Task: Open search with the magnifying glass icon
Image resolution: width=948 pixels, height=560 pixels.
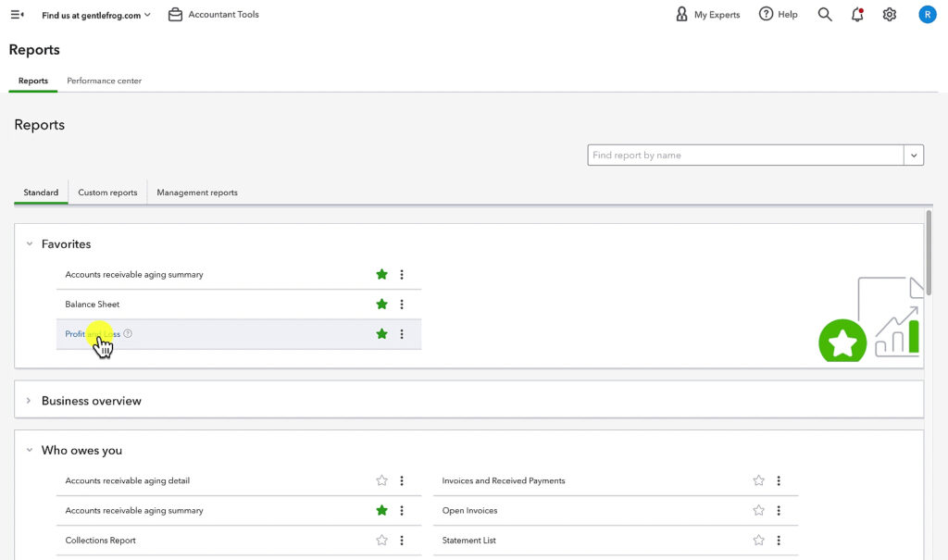Action: (x=825, y=15)
